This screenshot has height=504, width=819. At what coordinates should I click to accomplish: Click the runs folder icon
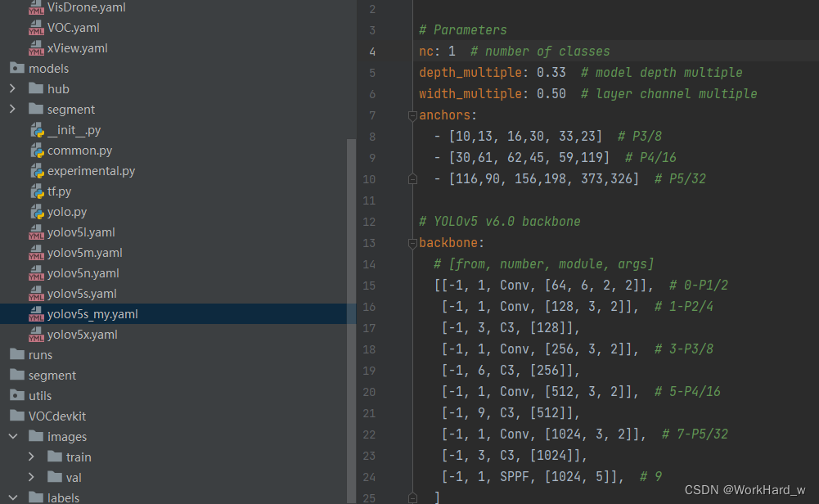point(17,354)
